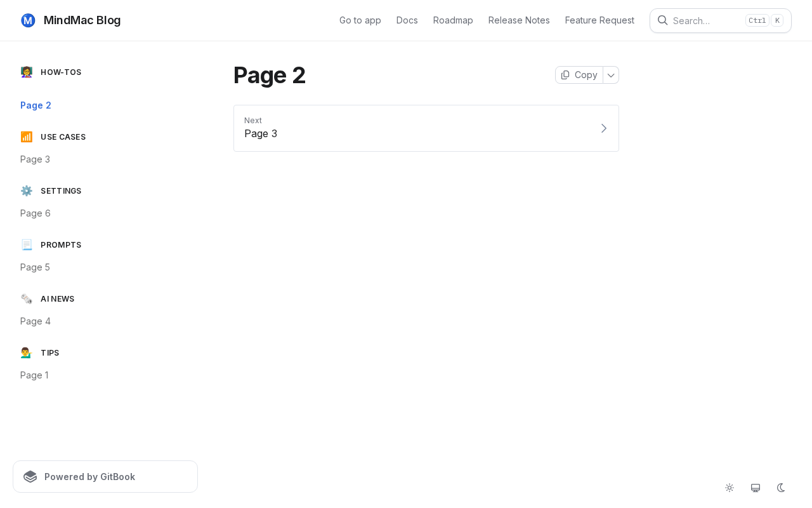The width and height of the screenshot is (812, 508).
Task: Click the chevron on the Next card
Action: click(x=604, y=128)
